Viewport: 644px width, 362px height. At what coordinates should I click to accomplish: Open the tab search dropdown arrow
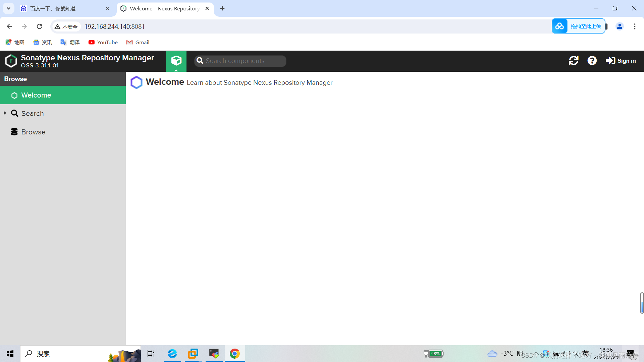point(8,8)
